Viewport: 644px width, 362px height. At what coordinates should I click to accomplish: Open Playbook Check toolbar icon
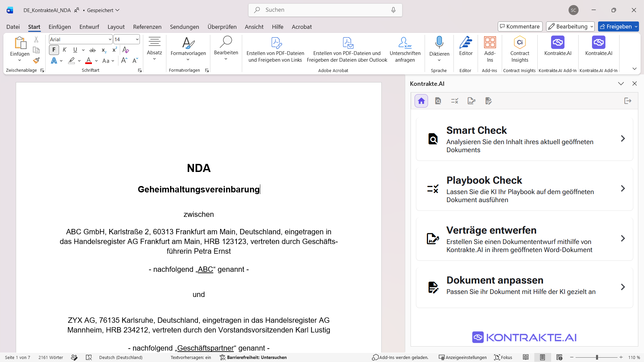coord(455,101)
